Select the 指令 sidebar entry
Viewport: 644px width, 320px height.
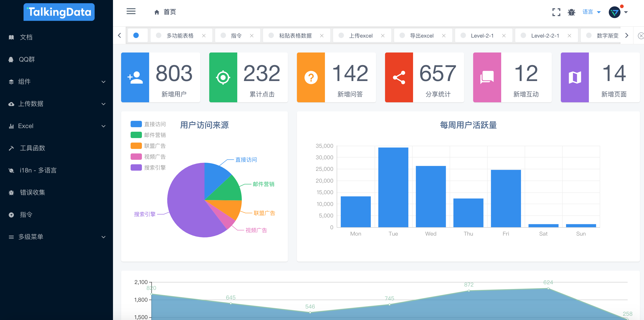[x=26, y=215]
